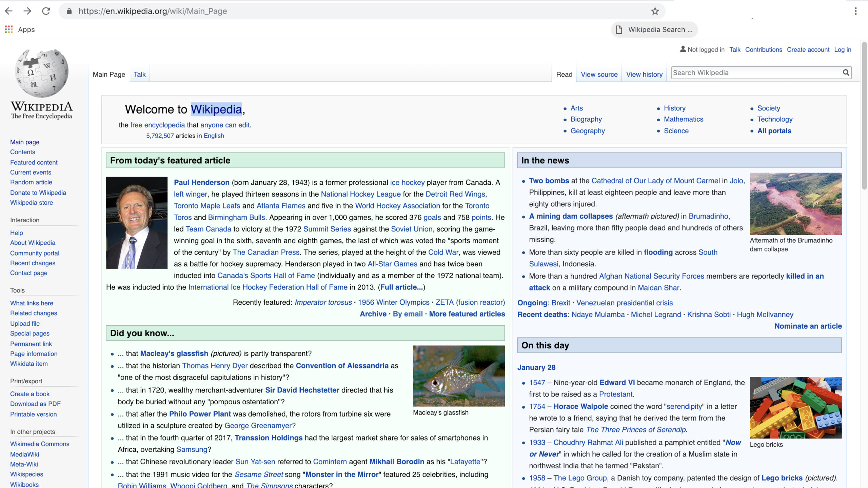Select Download as PDF in sidebar
Screen dimensions: 868x488
coord(35,404)
